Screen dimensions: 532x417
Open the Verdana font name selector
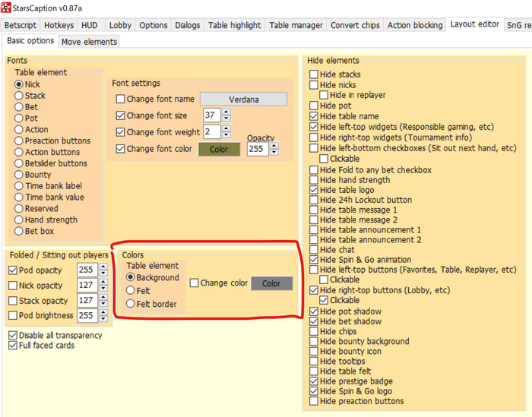pyautogui.click(x=243, y=100)
